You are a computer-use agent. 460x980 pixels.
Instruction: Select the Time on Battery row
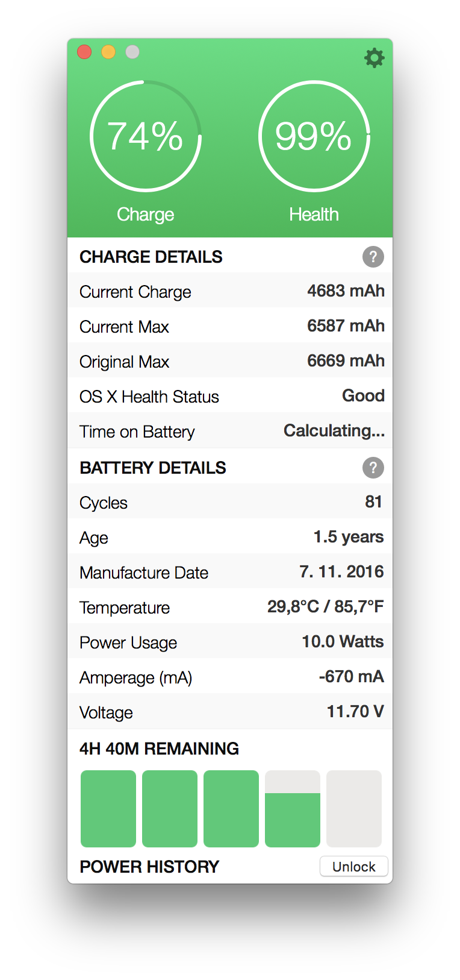[230, 431]
